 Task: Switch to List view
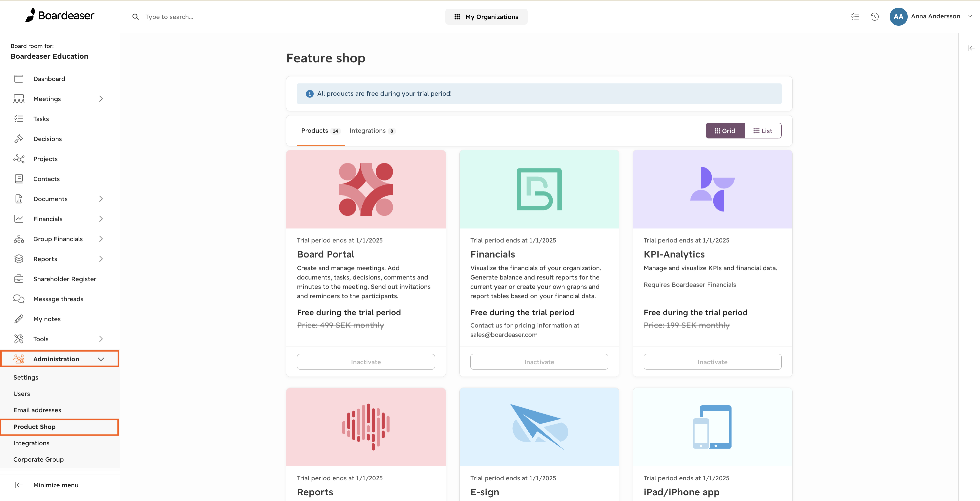(x=763, y=130)
